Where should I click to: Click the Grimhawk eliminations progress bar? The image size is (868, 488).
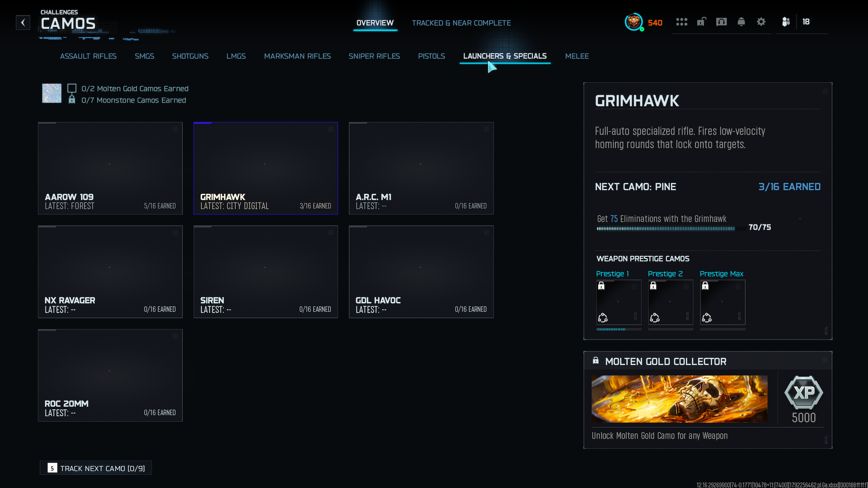coord(671,229)
